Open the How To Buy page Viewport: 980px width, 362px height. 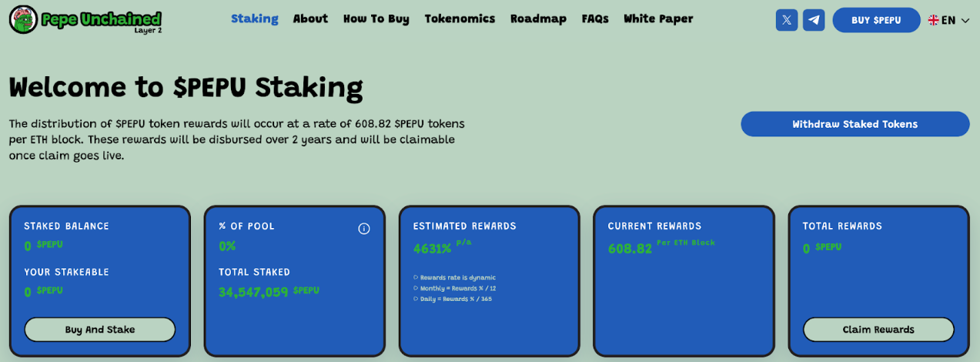376,18
